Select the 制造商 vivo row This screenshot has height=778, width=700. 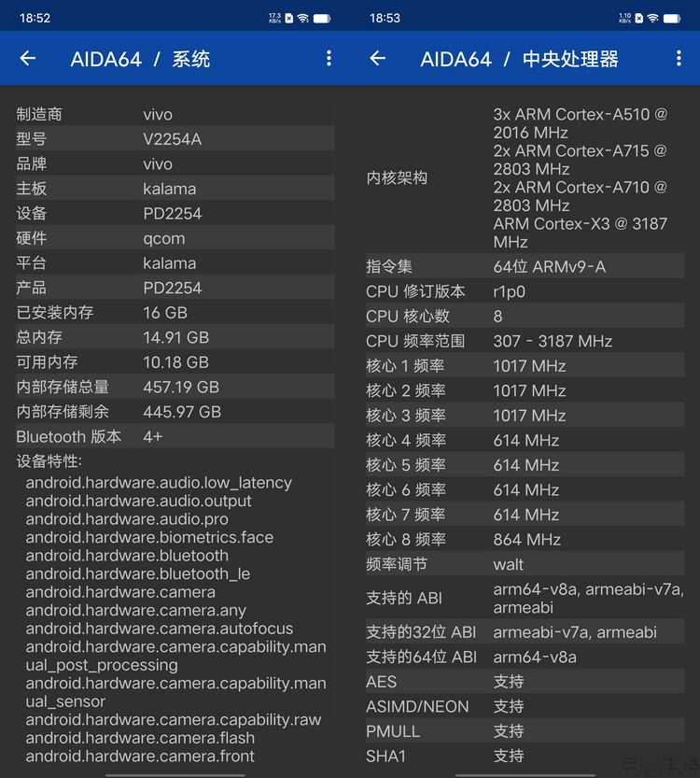(175, 114)
